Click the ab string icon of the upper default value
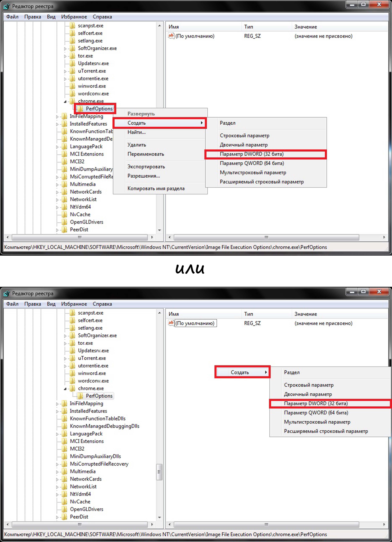This screenshot has height=542, width=392. coord(171,36)
